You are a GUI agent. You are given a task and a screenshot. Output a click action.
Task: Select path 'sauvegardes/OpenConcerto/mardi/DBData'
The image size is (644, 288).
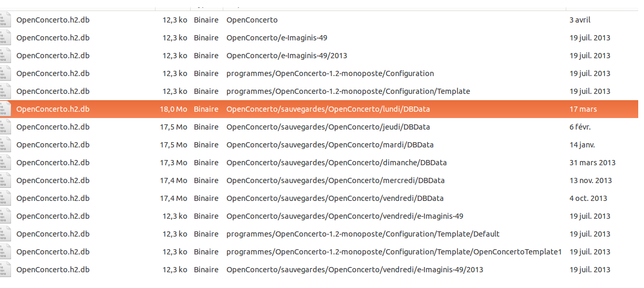(x=330, y=145)
